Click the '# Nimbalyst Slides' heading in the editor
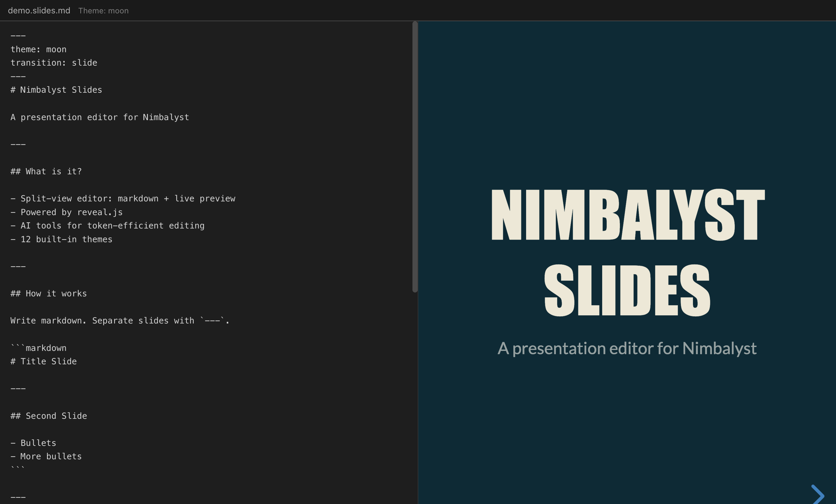The image size is (836, 504). pyautogui.click(x=56, y=89)
